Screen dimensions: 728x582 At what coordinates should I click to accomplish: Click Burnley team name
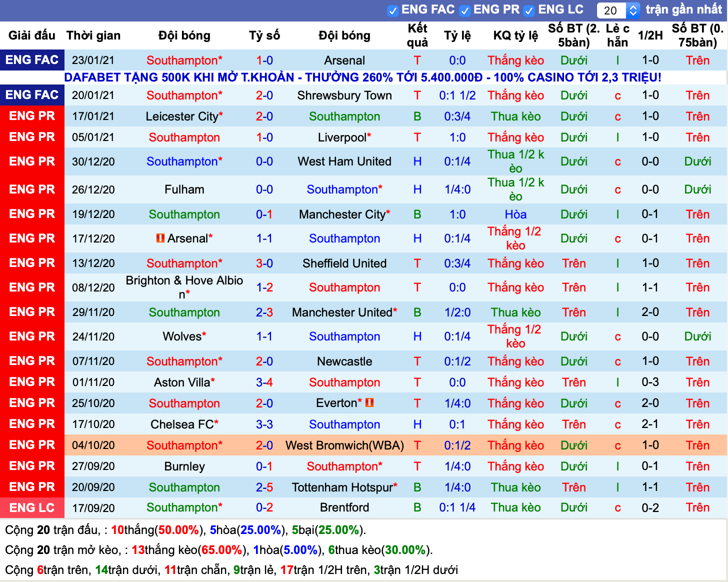[x=184, y=466]
